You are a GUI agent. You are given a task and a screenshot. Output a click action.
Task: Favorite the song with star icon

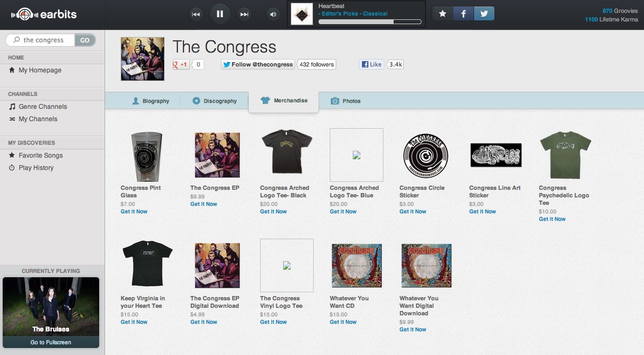pyautogui.click(x=442, y=14)
